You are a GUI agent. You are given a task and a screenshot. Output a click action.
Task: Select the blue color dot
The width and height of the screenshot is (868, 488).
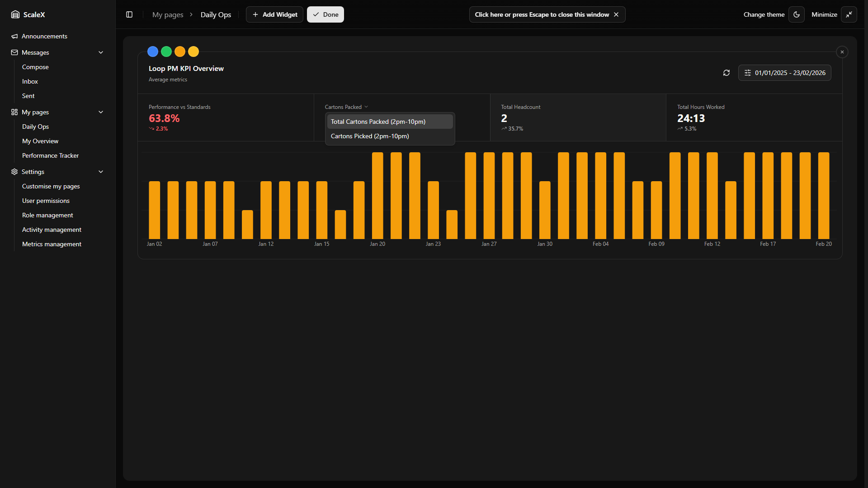click(153, 52)
